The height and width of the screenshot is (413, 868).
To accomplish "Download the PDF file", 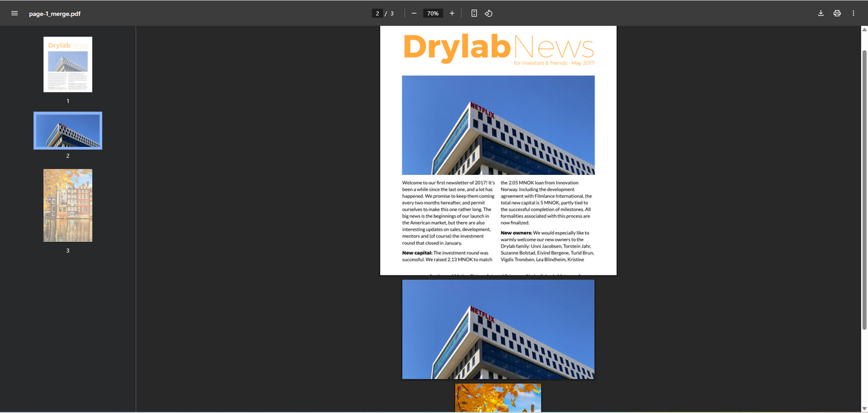I will tap(821, 13).
